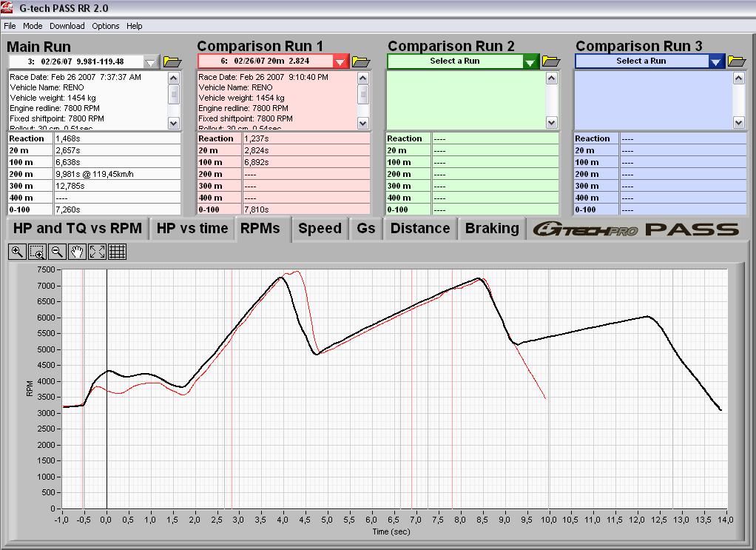Open the Options menu
The width and height of the screenshot is (756, 550).
coord(105,26)
